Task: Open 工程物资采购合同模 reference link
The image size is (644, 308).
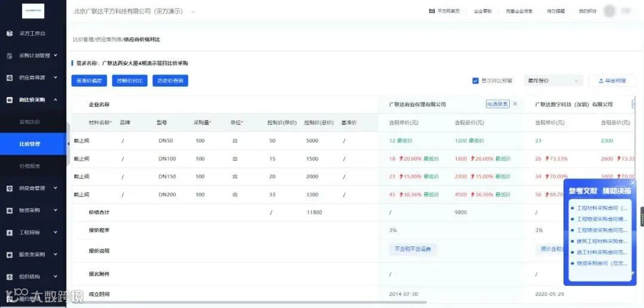Action: 602,219
